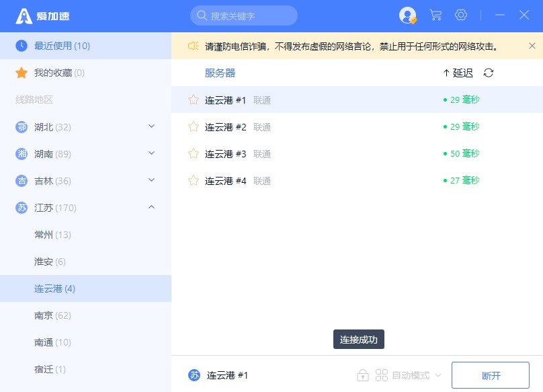The image size is (543, 392).
Task: Select 最近使用 in the sidebar
Action: click(x=62, y=46)
